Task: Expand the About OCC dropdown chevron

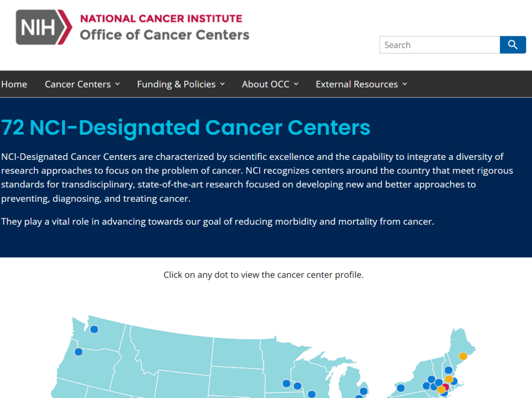Action: coord(296,84)
